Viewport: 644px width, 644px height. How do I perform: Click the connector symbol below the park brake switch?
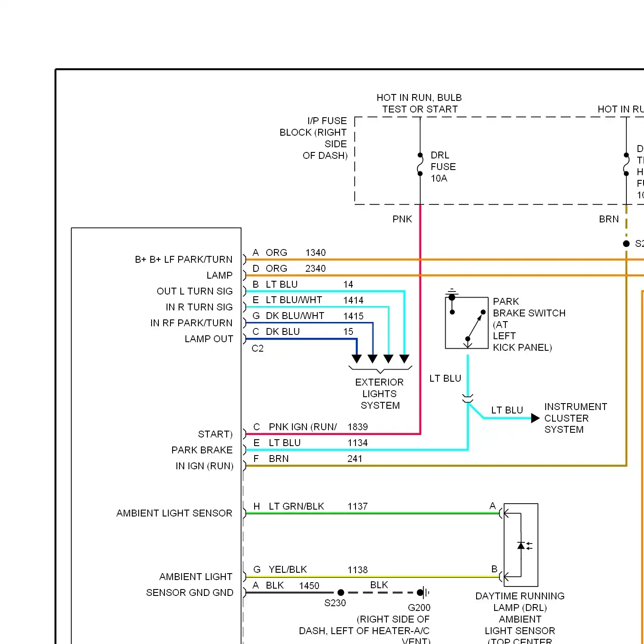coord(468,398)
